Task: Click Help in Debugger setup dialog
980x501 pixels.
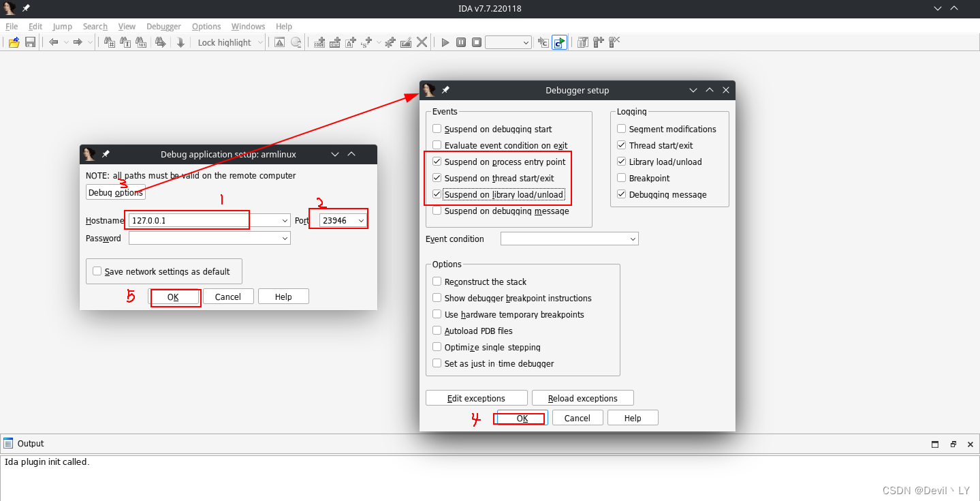Action: (x=633, y=418)
